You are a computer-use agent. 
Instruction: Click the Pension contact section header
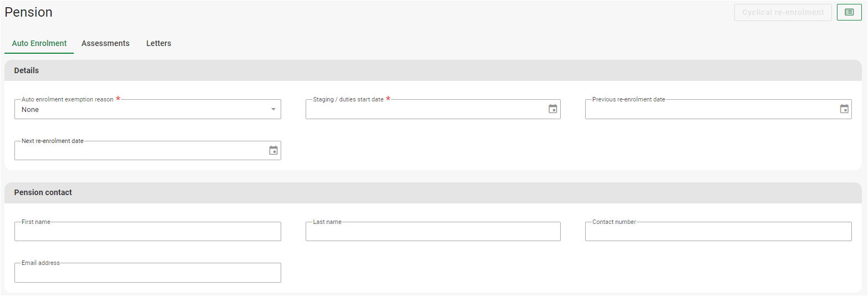(43, 192)
